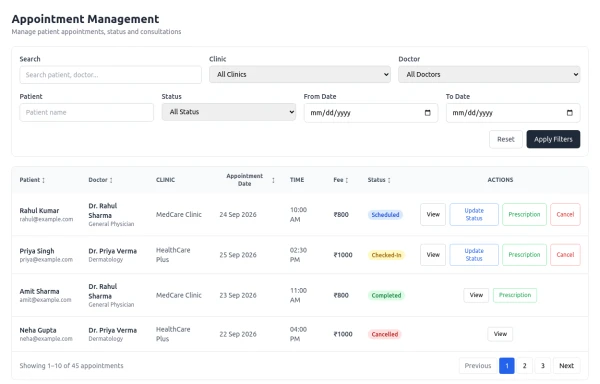
Task: Open the To Date calendar picker icon
Action: (x=569, y=113)
